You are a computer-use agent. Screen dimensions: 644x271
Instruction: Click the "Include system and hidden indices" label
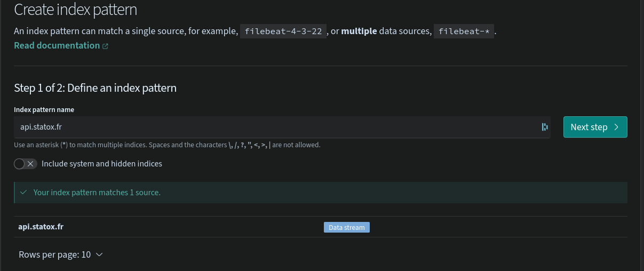coord(102,164)
